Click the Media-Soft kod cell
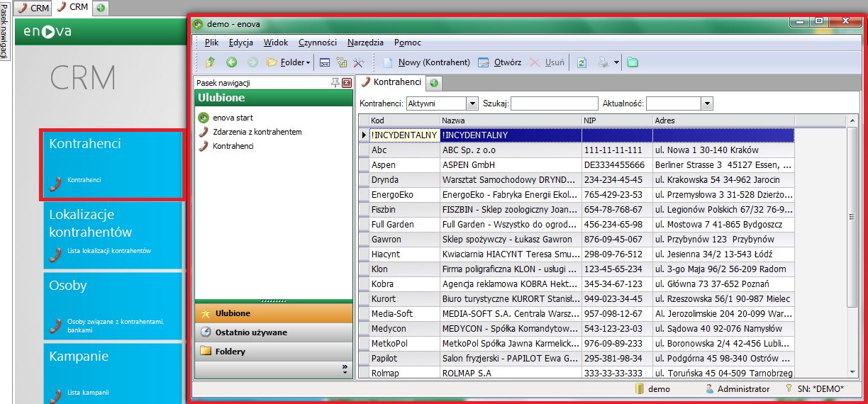 coord(404,313)
